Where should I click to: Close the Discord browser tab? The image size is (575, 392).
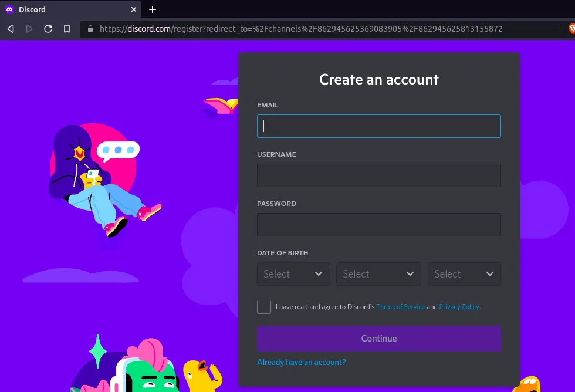point(134,9)
